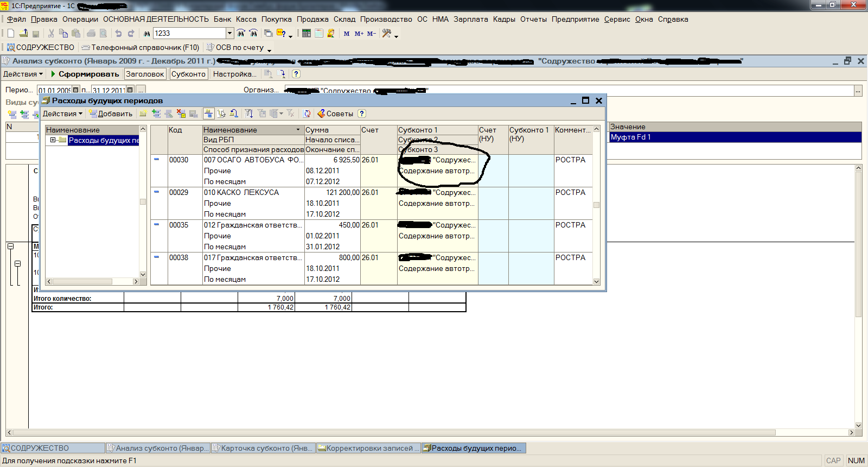The image size is (868, 467).
Task: Select row 010 КАСКО ЛЕКСУСА
Action: [372, 203]
